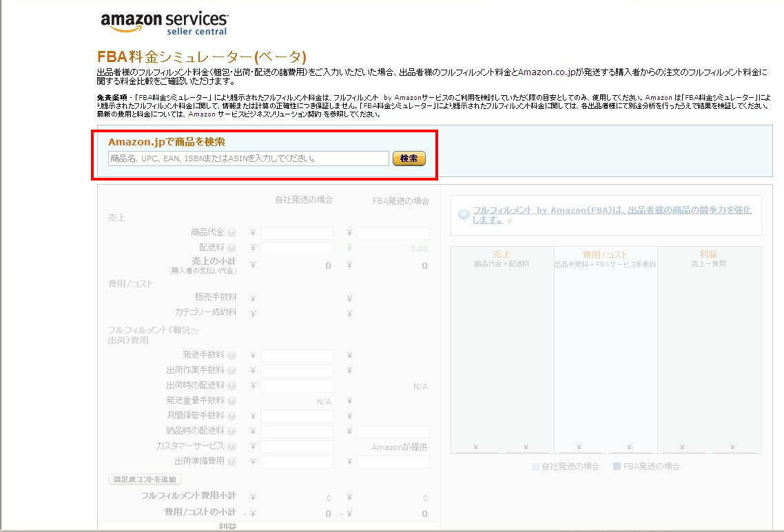Click the help icon beside 商品代金
The image size is (784, 532).
click(232, 232)
